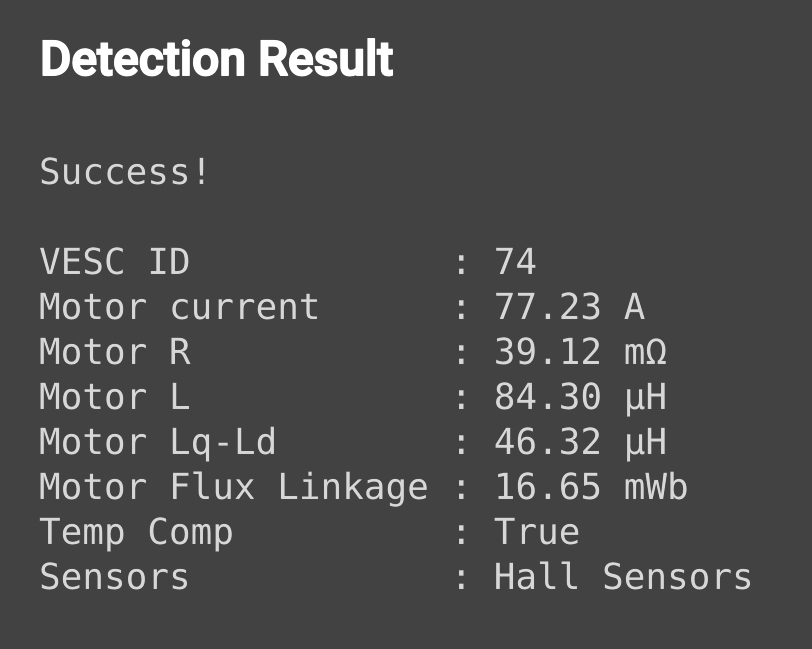Select the 46.32 µH value
The width and height of the screenshot is (812, 649).
click(x=580, y=442)
